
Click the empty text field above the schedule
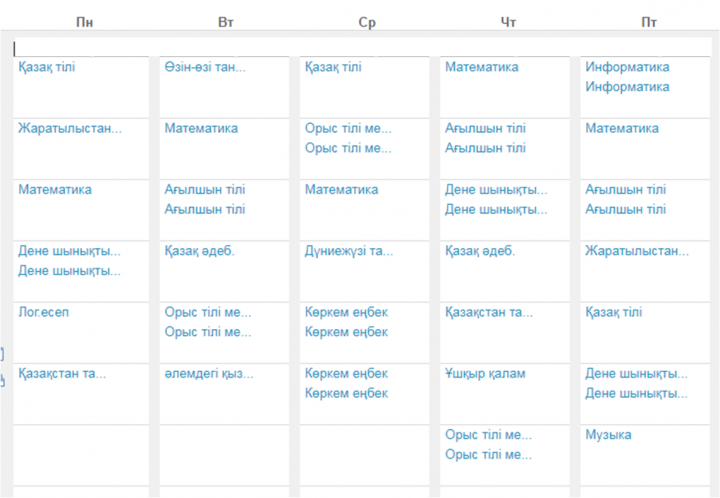click(363, 48)
